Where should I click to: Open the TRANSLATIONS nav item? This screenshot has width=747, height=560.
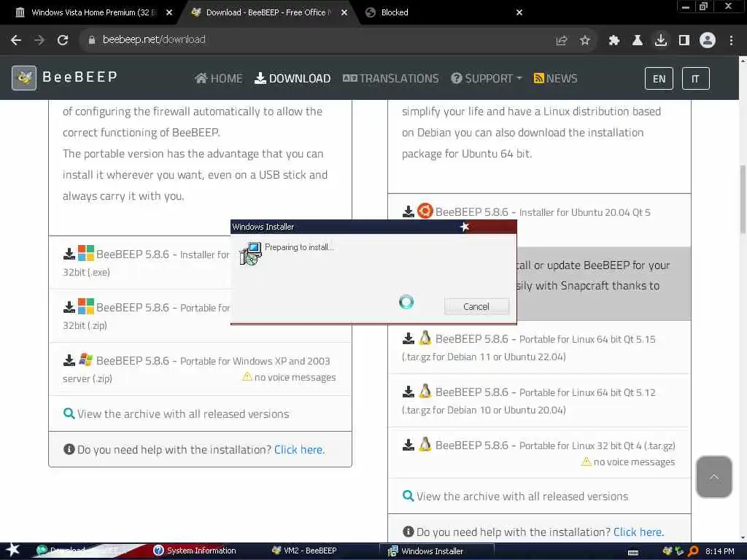pos(391,78)
